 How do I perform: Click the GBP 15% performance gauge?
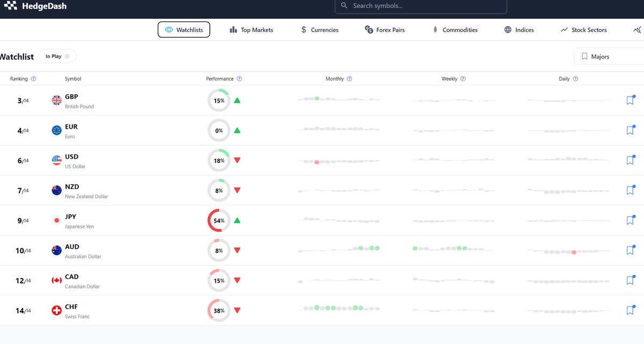point(219,100)
